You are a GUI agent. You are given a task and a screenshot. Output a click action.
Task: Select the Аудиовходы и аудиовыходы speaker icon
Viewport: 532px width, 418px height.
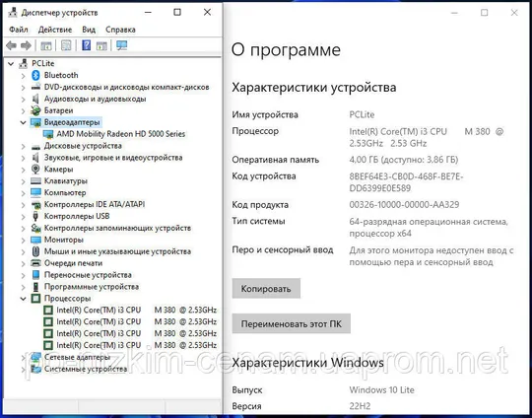click(x=35, y=99)
